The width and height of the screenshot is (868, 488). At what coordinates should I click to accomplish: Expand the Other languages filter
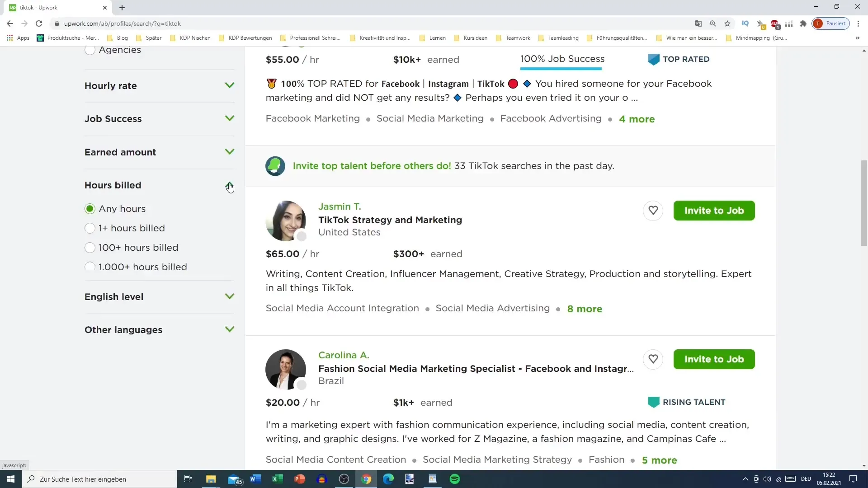pos(230,329)
